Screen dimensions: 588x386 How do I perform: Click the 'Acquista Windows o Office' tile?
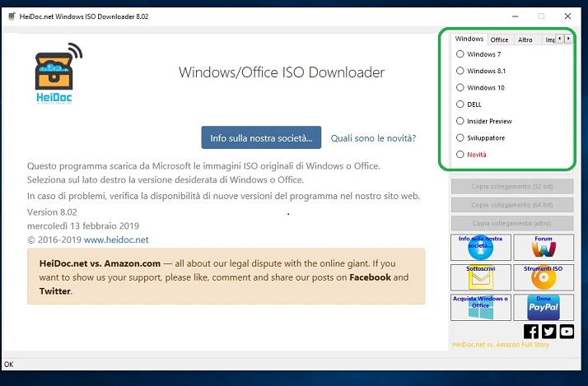click(x=481, y=307)
